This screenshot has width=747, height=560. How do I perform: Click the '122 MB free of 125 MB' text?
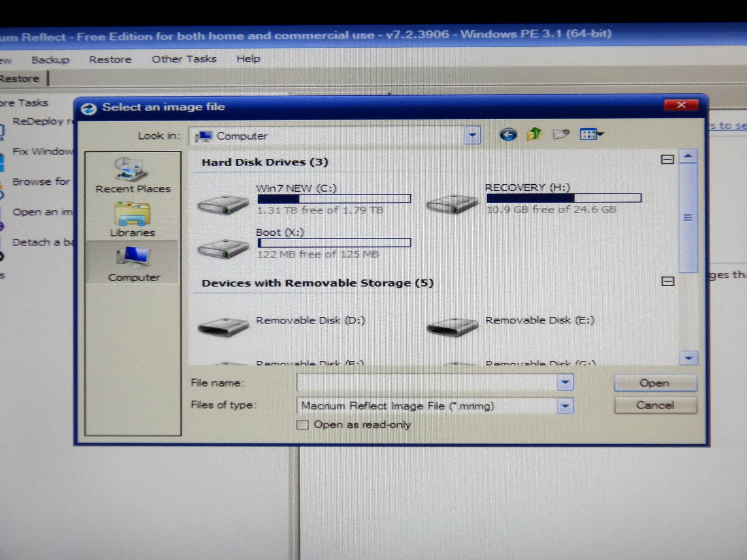coord(318,254)
